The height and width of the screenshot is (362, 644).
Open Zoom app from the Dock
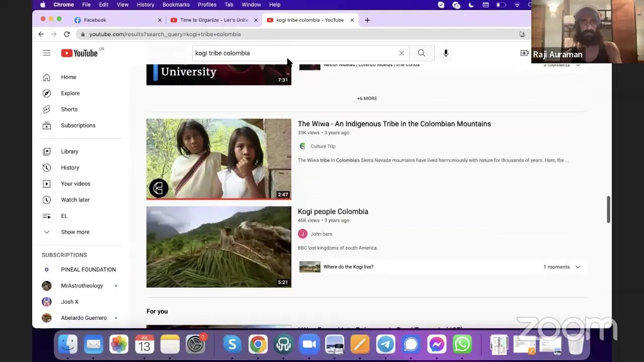click(x=309, y=344)
